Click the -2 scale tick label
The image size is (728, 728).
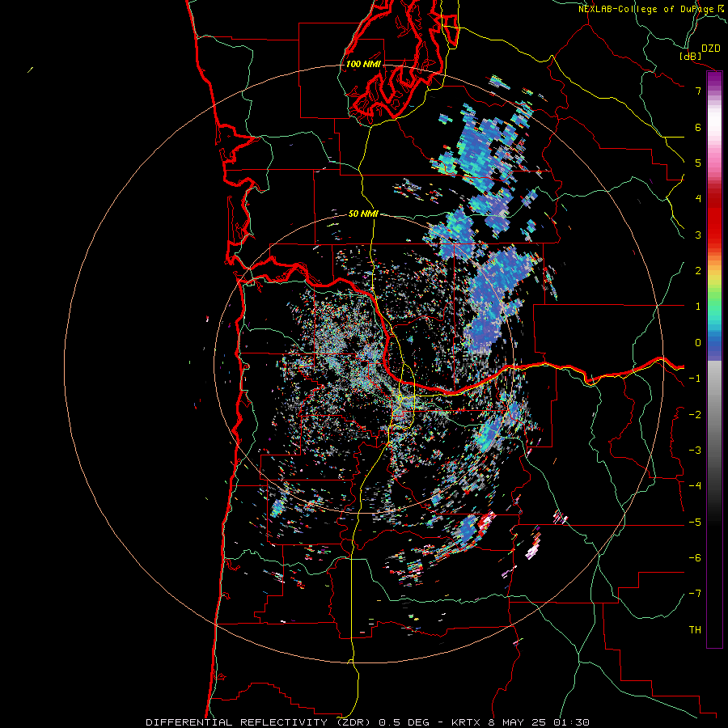click(x=695, y=415)
